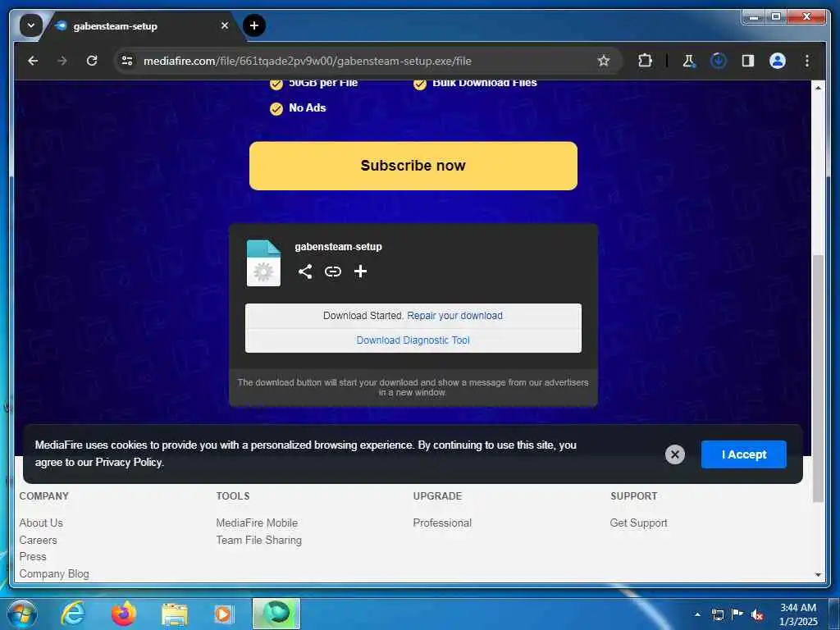This screenshot has height=630, width=840.
Task: Open the Professional upgrade link
Action: click(x=442, y=523)
